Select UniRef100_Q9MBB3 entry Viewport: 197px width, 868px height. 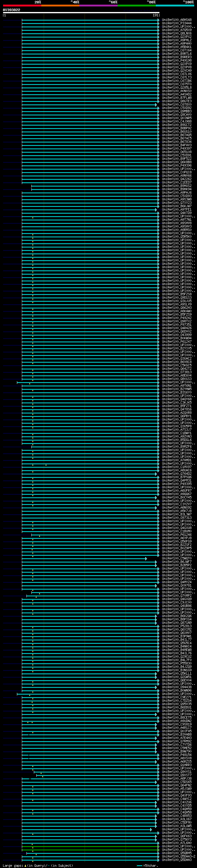177,111
